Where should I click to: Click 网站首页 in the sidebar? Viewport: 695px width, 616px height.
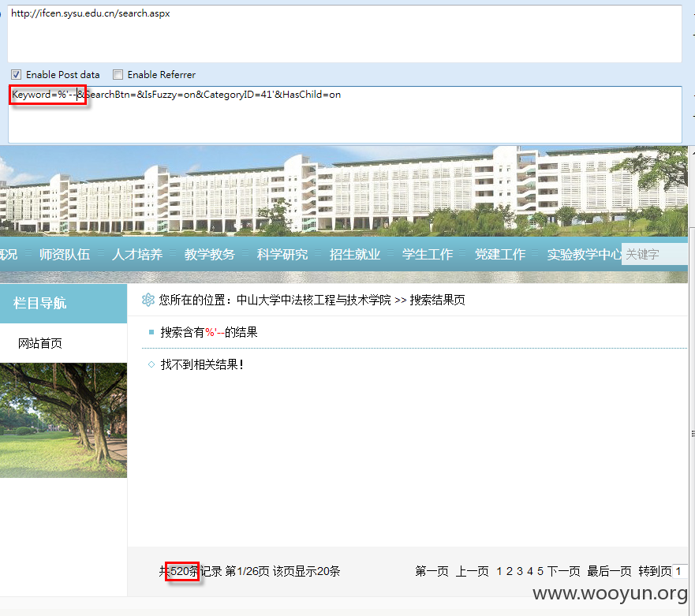40,343
